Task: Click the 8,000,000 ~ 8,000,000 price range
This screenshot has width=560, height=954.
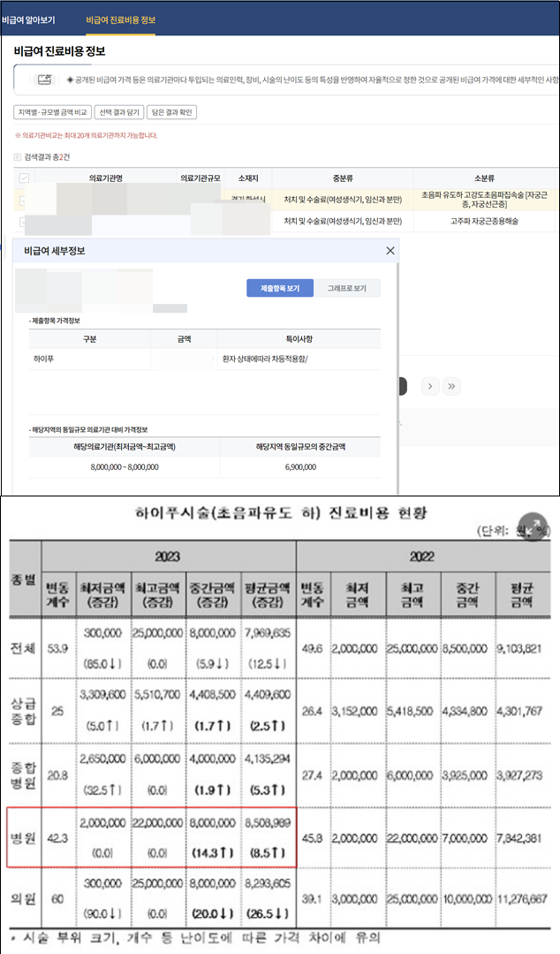Action: (125, 467)
